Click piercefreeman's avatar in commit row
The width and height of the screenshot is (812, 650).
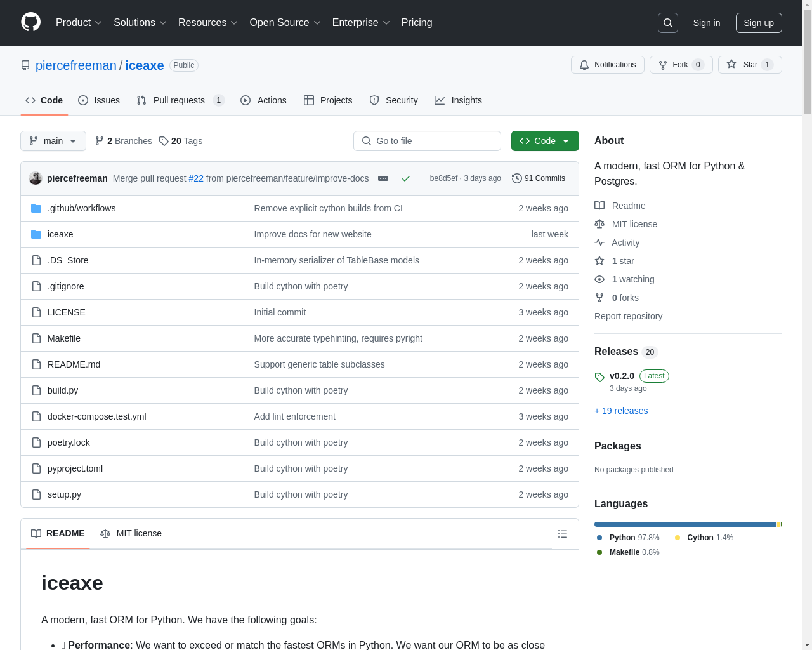point(36,178)
